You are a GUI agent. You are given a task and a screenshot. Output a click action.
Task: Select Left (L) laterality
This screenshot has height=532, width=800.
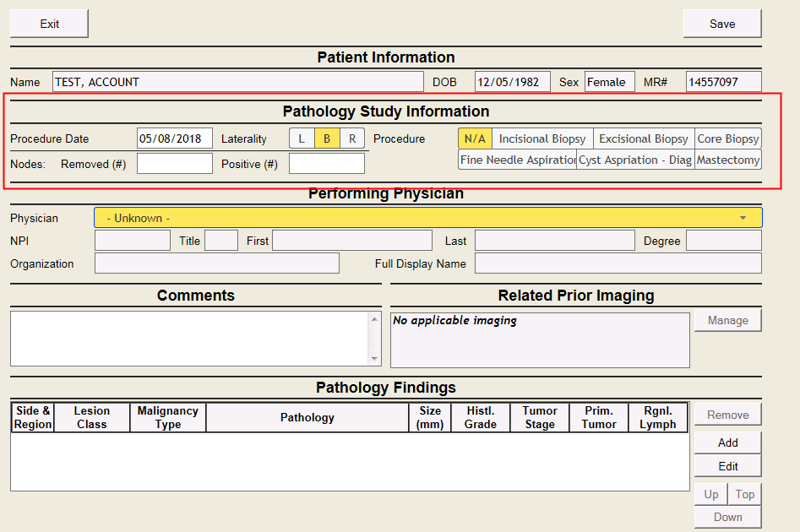point(302,138)
